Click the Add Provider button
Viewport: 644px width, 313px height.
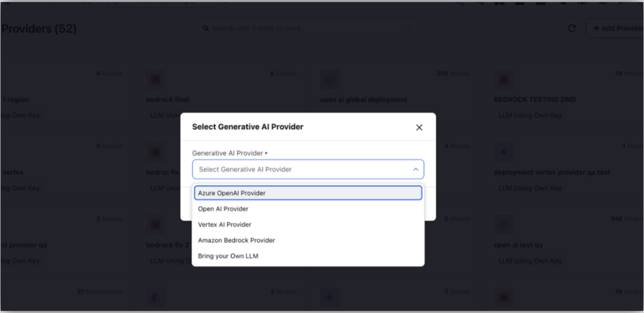[617, 28]
